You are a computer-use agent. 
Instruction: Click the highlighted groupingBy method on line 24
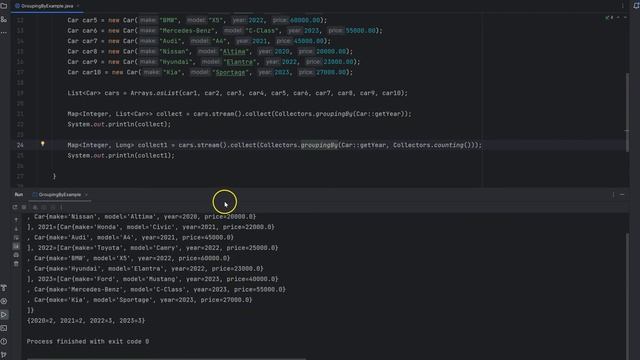[319, 145]
